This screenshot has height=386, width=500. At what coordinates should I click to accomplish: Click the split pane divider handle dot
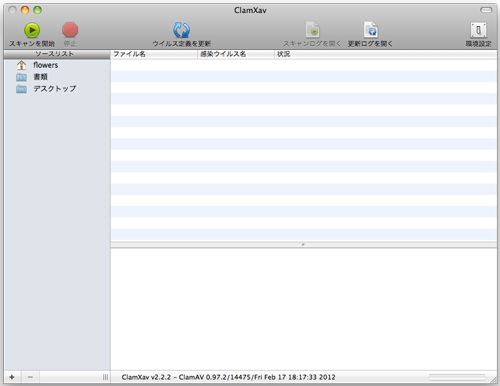pyautogui.click(x=303, y=245)
